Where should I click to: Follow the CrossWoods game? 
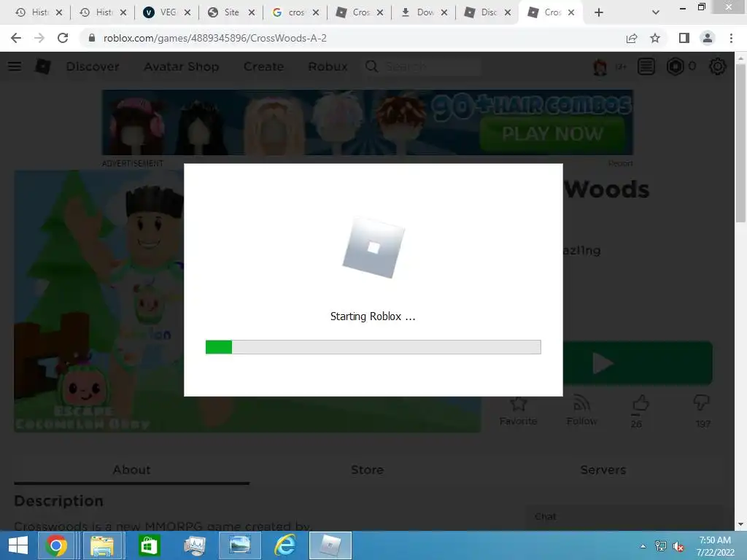[581, 411]
